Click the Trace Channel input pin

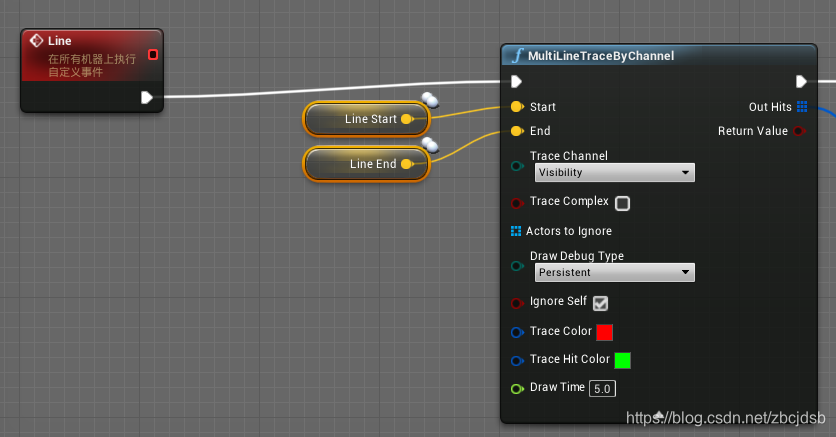click(517, 166)
